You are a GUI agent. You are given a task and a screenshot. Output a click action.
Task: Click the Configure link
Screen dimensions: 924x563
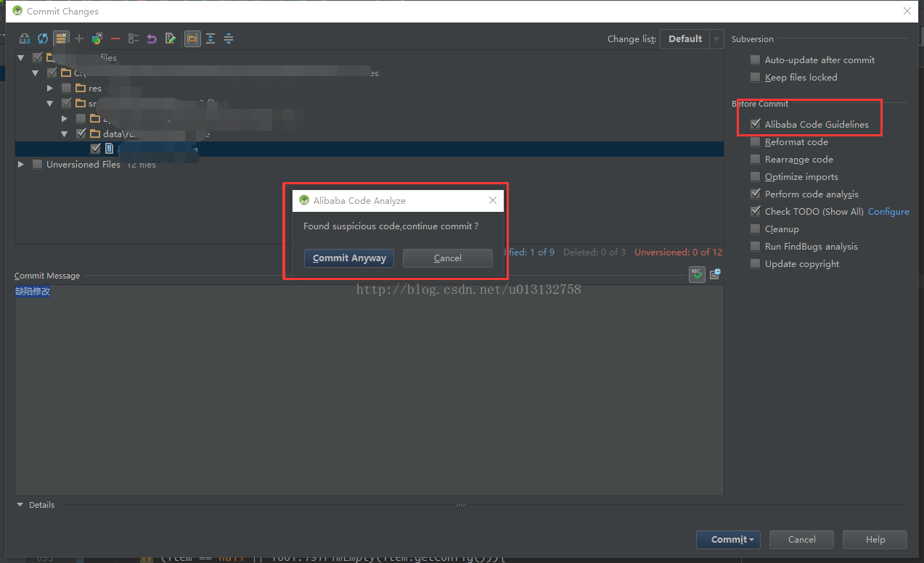point(888,211)
